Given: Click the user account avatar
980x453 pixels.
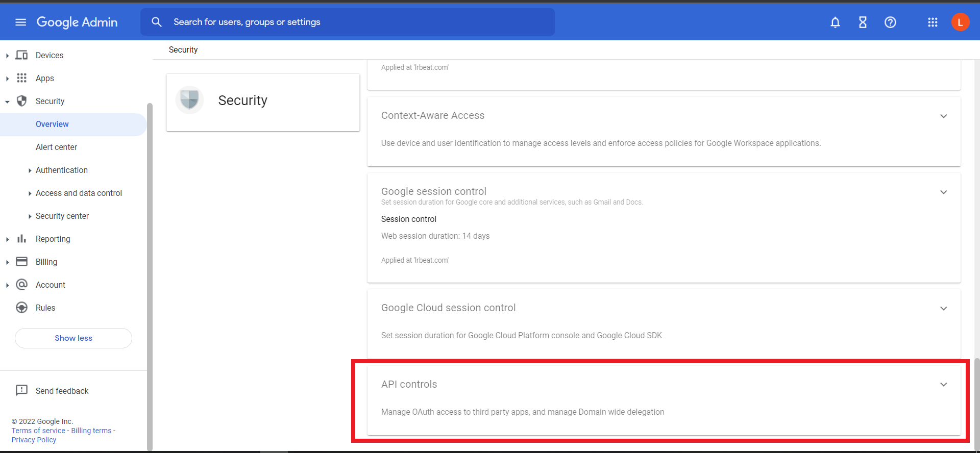Looking at the screenshot, I should [x=960, y=22].
